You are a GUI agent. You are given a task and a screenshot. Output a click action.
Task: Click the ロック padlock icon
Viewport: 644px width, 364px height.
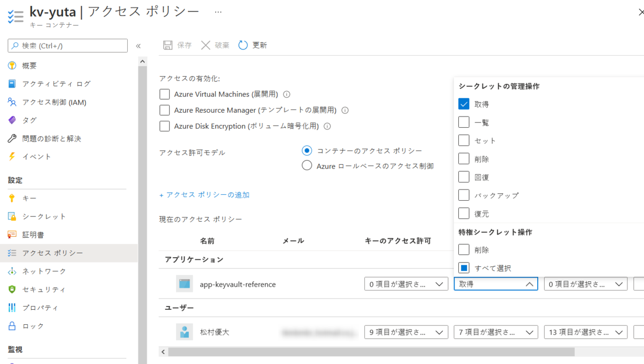pyautogui.click(x=12, y=326)
